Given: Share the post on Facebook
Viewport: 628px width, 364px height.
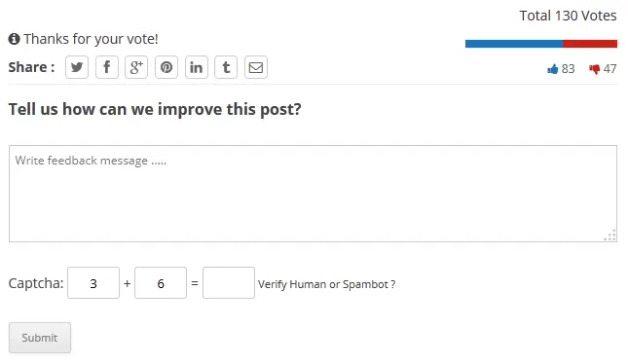Looking at the screenshot, I should tap(107, 67).
